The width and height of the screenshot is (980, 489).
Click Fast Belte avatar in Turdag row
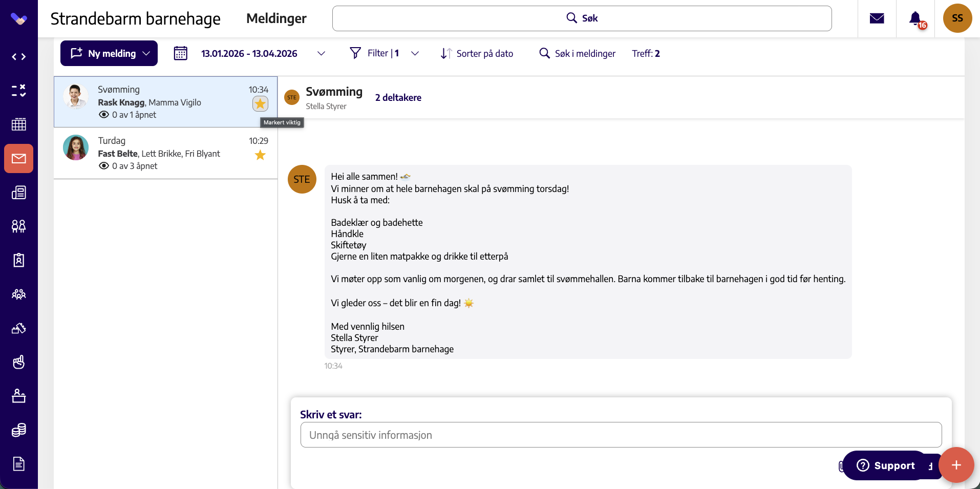[76, 147]
